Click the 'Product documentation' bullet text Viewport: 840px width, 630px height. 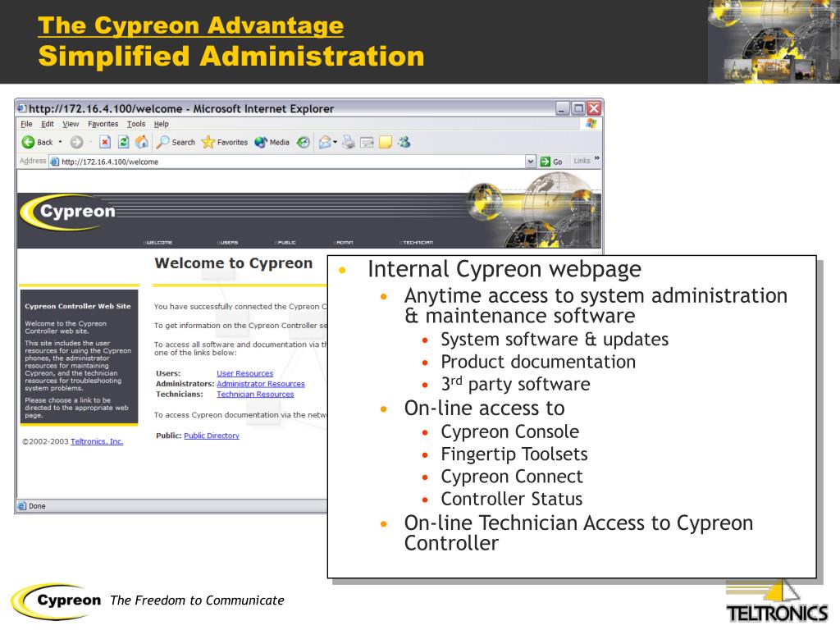tap(538, 362)
